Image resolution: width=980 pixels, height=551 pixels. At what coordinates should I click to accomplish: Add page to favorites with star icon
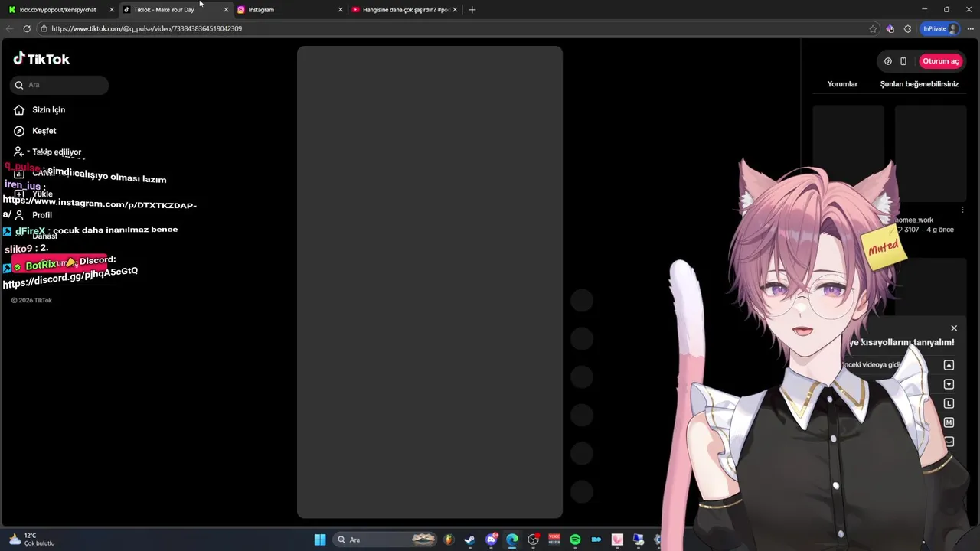coord(873,28)
